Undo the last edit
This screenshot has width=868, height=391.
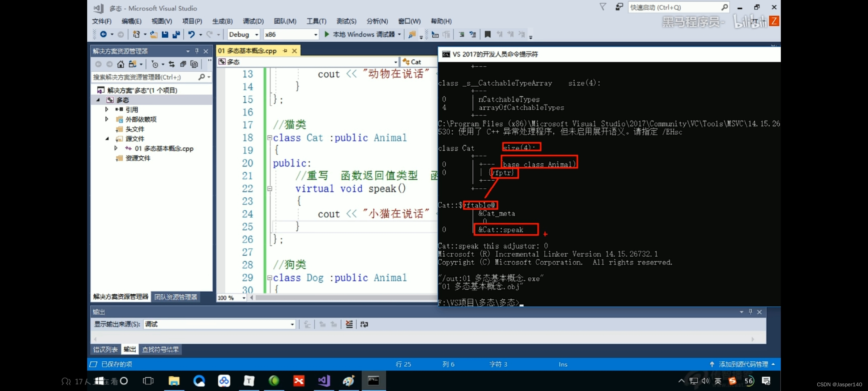click(191, 34)
